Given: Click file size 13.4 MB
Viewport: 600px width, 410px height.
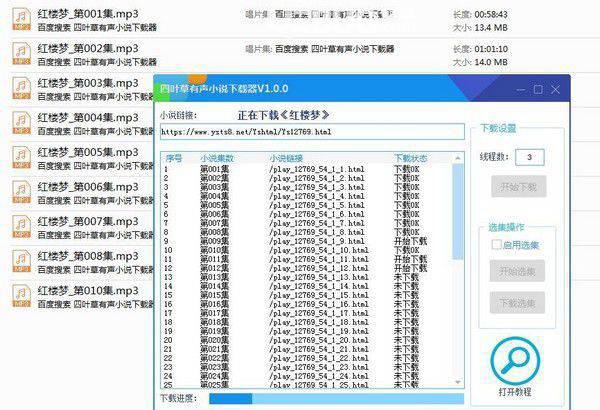Looking at the screenshot, I should pos(491,28).
